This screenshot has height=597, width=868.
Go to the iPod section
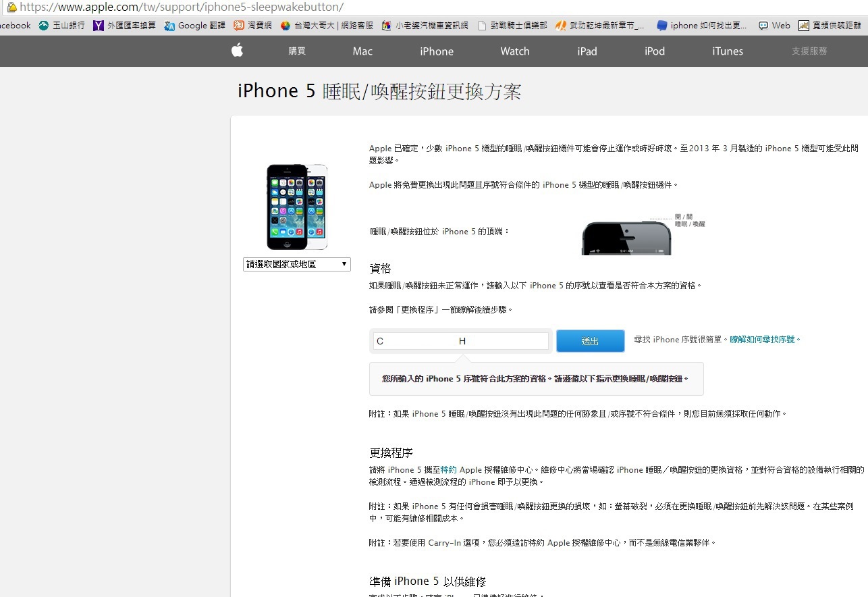tap(655, 51)
